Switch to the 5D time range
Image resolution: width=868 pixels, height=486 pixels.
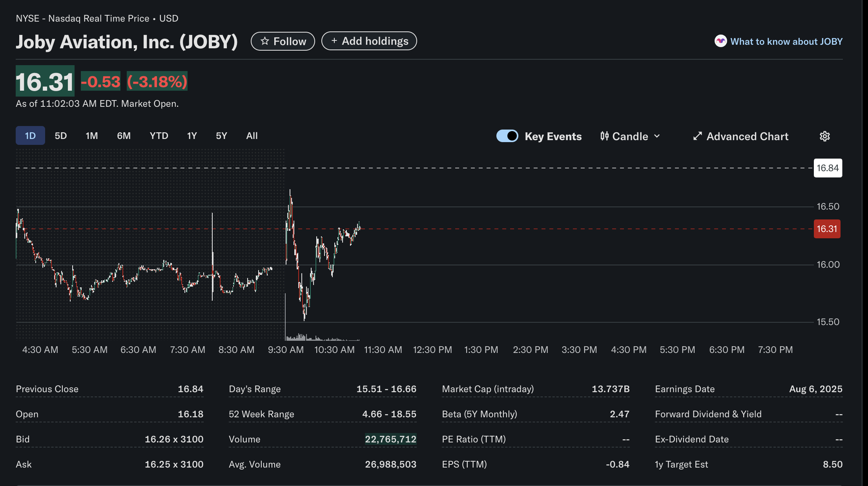[x=61, y=136]
